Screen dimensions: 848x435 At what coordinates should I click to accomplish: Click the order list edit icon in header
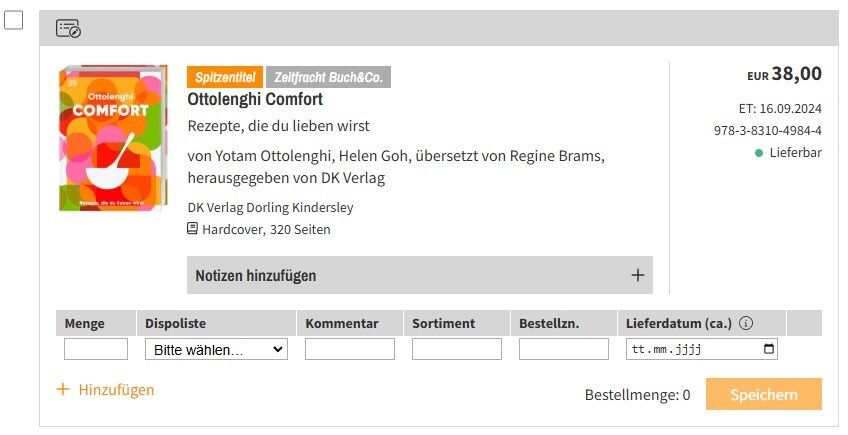tap(68, 28)
